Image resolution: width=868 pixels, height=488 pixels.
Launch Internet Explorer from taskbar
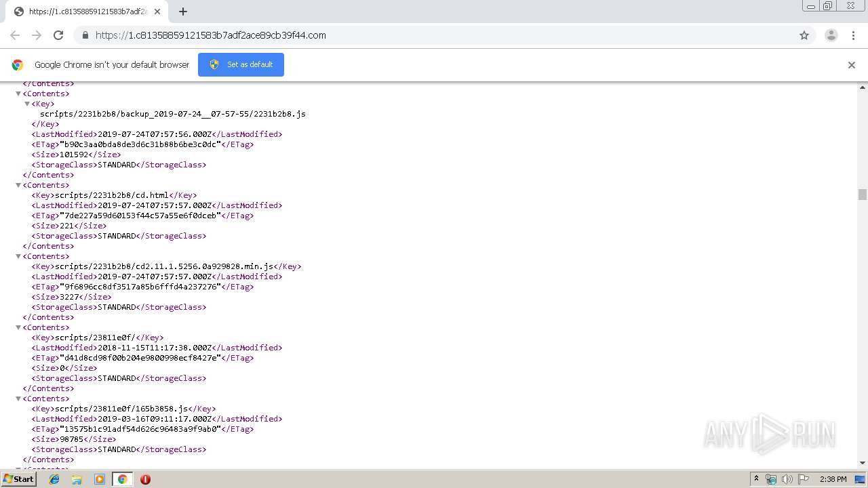point(54,479)
